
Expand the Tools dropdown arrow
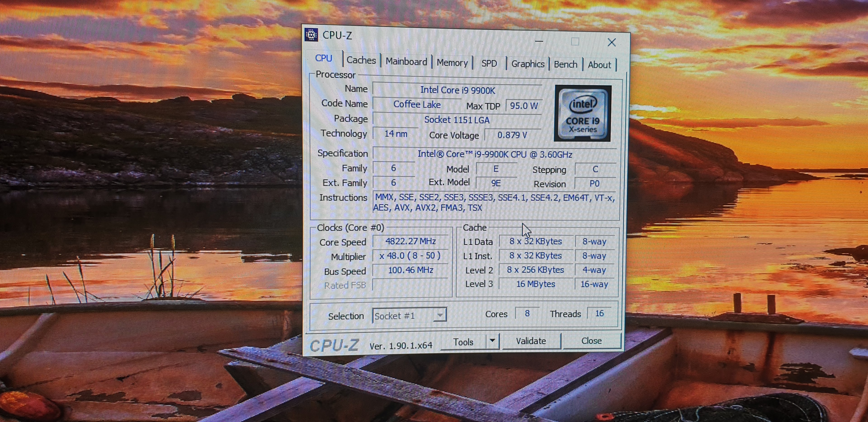point(492,341)
